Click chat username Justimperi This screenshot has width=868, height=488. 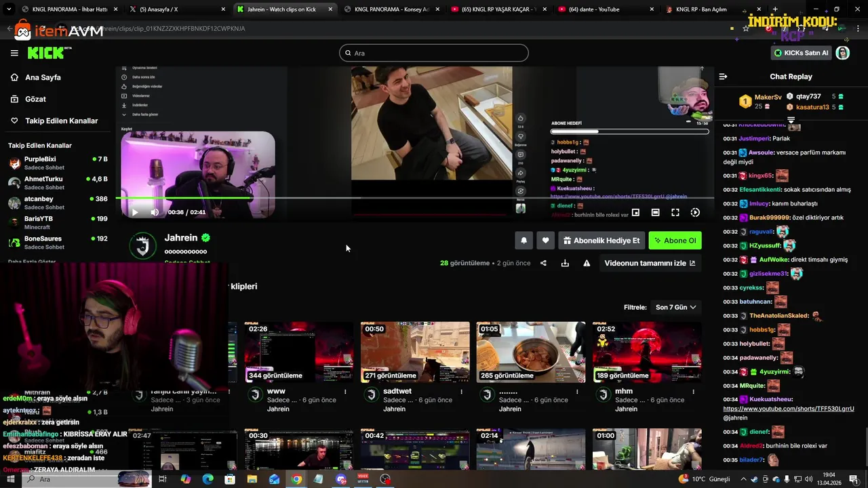pos(755,138)
